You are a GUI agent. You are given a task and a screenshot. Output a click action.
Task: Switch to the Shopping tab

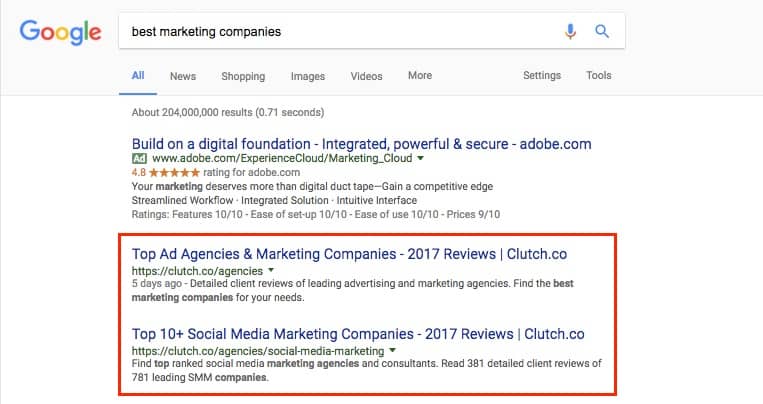[x=243, y=76]
